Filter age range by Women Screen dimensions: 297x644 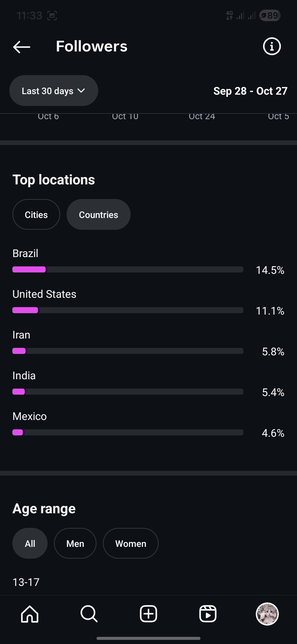pos(131,543)
